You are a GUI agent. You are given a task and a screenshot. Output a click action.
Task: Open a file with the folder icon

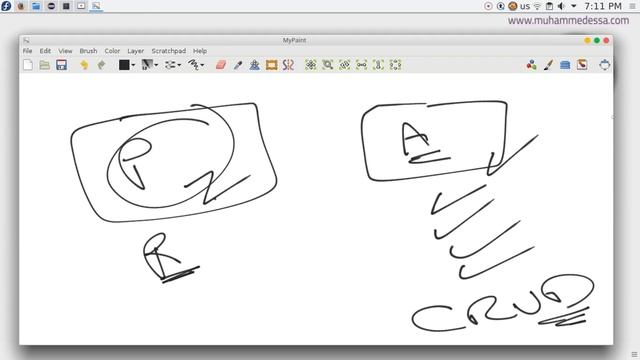tap(44, 65)
